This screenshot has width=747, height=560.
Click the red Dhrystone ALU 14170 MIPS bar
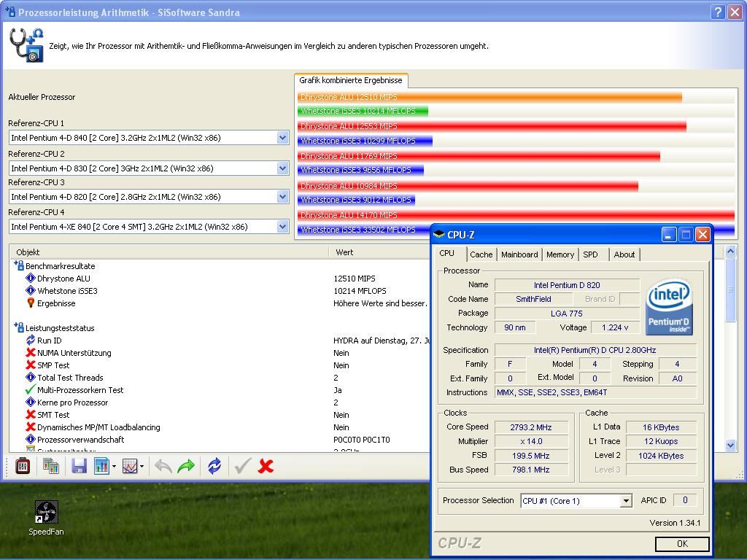click(516, 215)
